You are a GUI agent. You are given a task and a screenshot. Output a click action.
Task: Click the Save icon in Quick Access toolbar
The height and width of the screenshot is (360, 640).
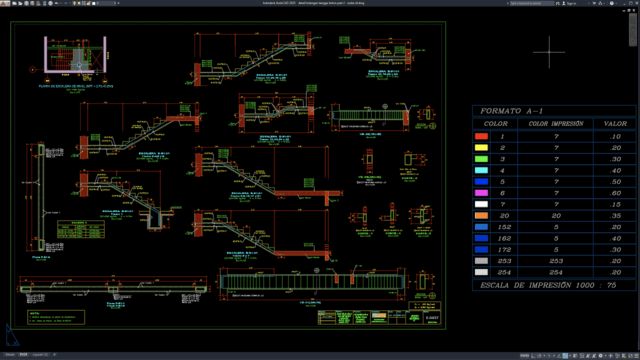coord(27,3)
